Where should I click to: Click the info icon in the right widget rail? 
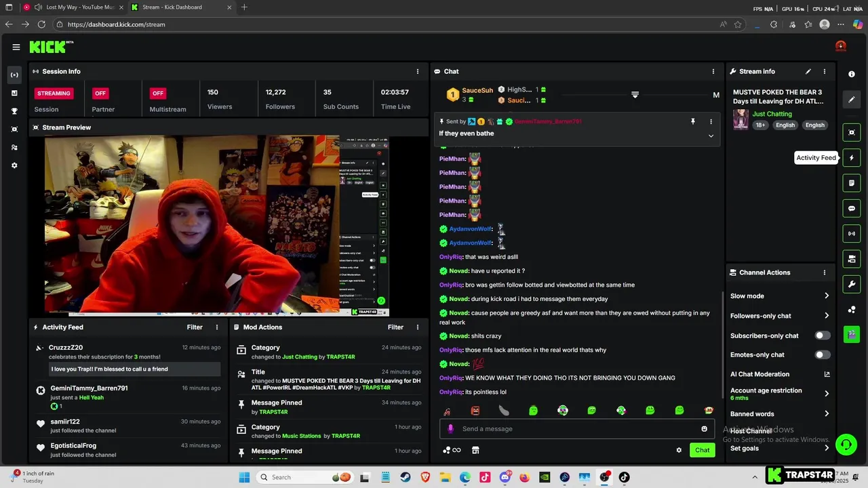tap(852, 74)
